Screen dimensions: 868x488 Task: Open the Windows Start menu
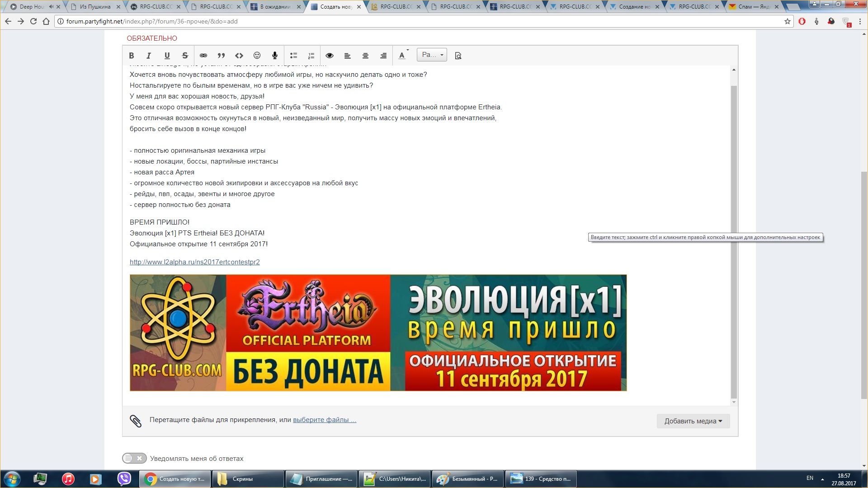tap(12, 479)
